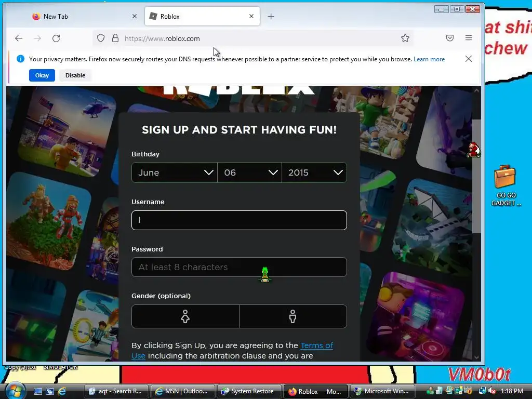Dismiss the privacy notification bar

pyautogui.click(x=469, y=59)
